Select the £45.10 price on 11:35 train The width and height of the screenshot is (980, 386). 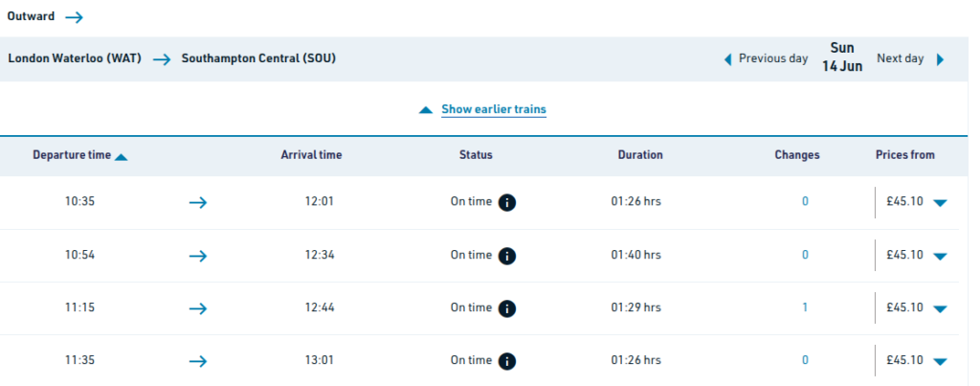click(904, 360)
